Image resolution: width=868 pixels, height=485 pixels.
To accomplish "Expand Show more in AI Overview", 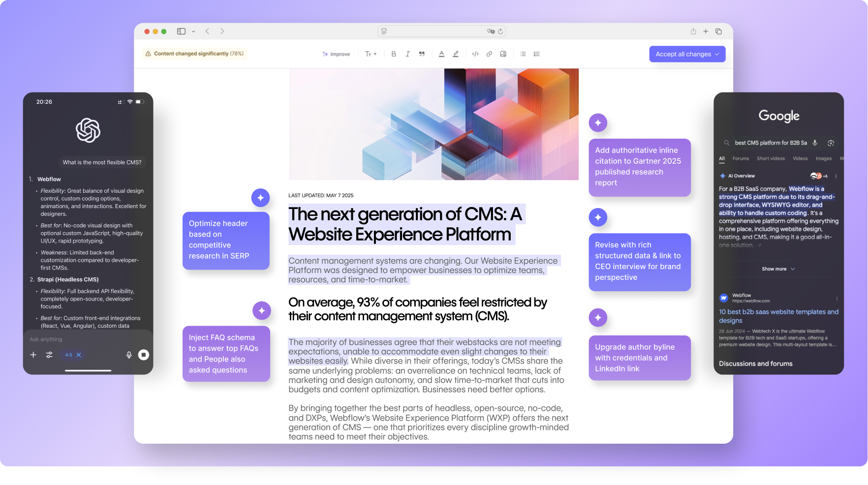I will pos(778,269).
